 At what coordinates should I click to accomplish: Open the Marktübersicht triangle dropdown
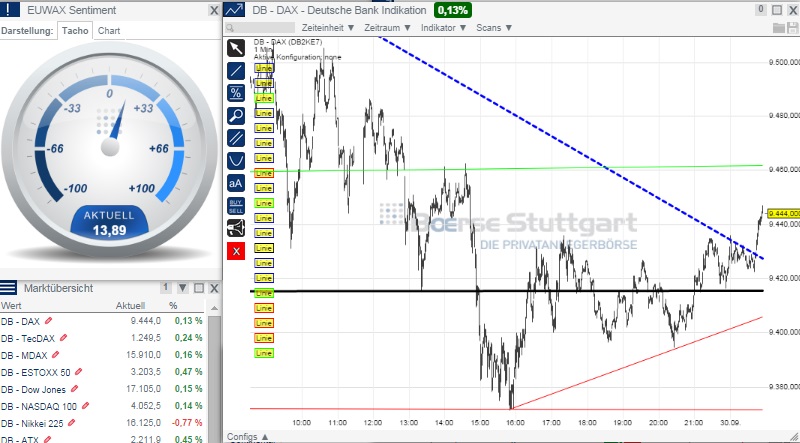(183, 288)
